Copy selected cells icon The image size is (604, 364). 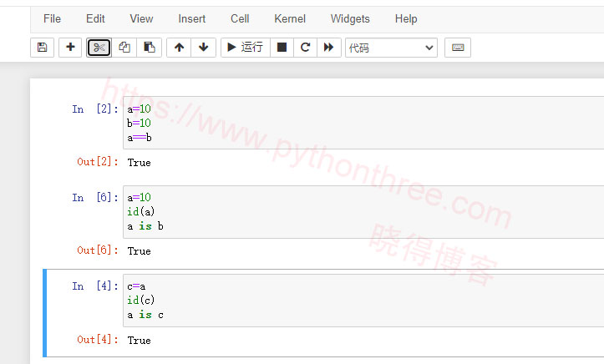pyautogui.click(x=124, y=48)
